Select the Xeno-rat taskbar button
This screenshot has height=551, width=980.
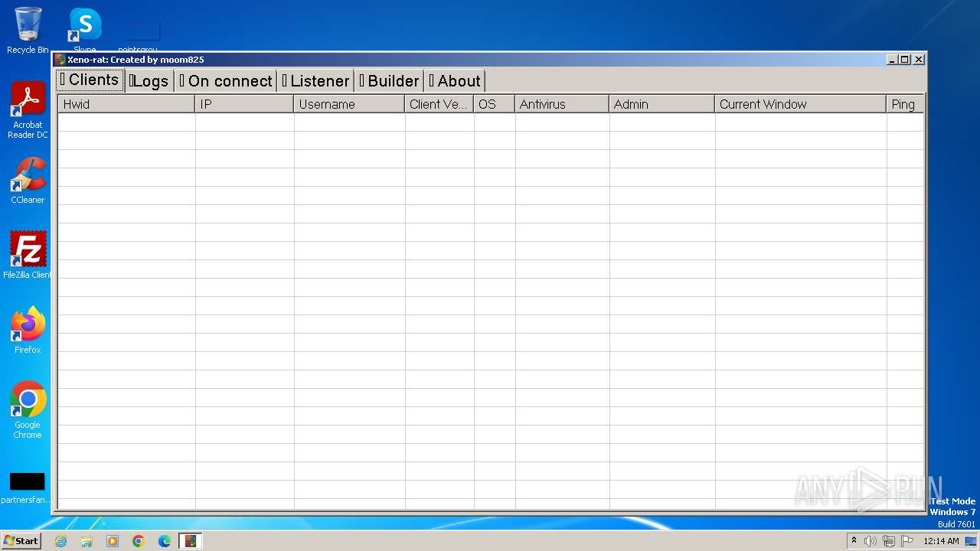191,541
